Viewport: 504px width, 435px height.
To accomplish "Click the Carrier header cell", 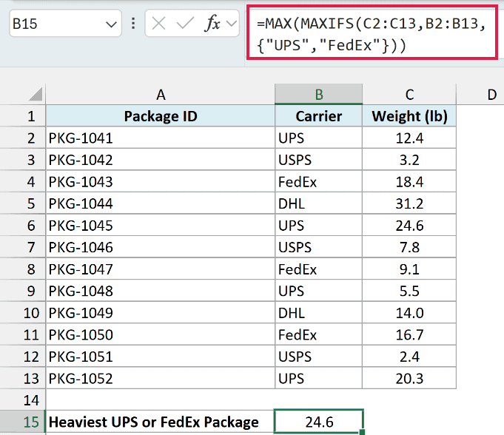I will 318,116.
